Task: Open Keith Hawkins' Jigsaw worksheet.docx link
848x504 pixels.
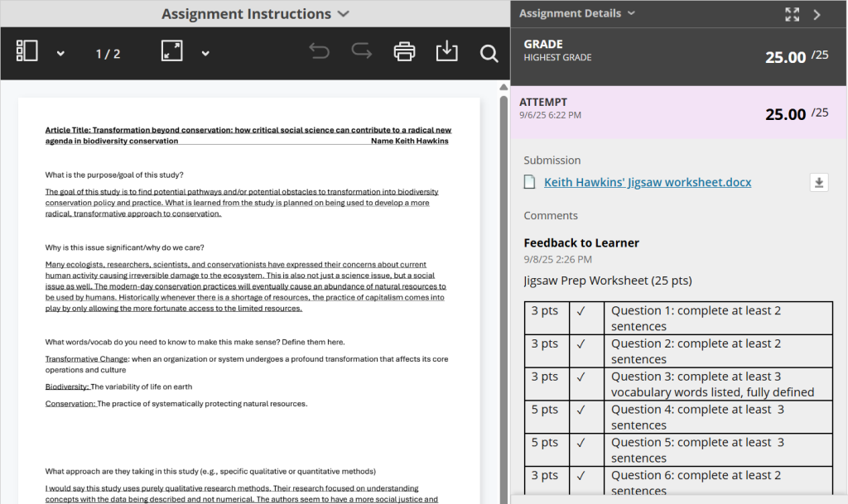Action: tap(648, 182)
